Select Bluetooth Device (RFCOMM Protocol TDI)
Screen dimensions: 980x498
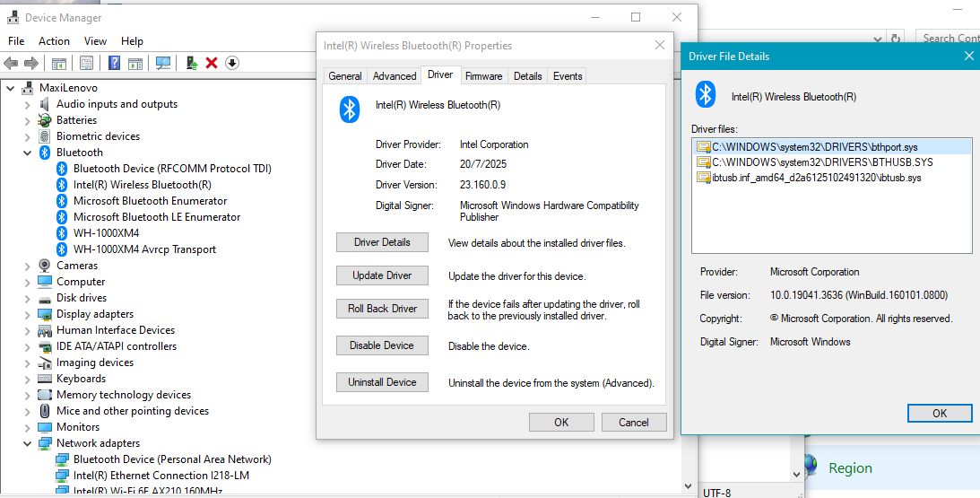pos(172,169)
